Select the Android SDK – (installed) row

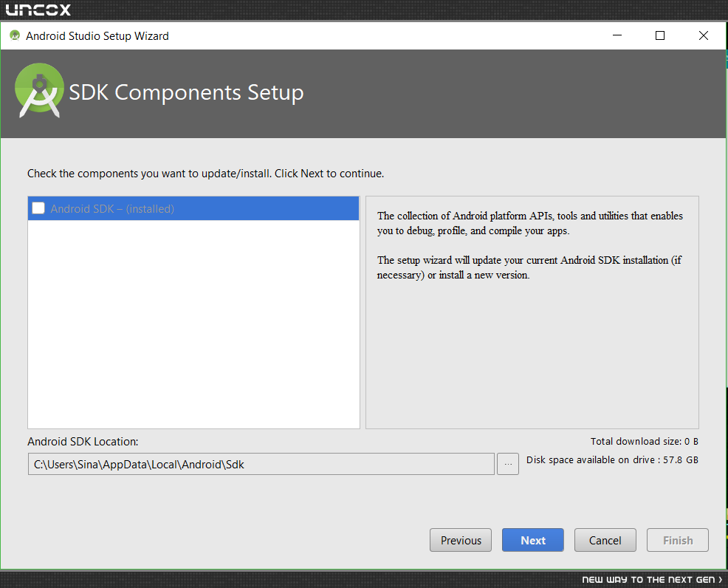(193, 208)
